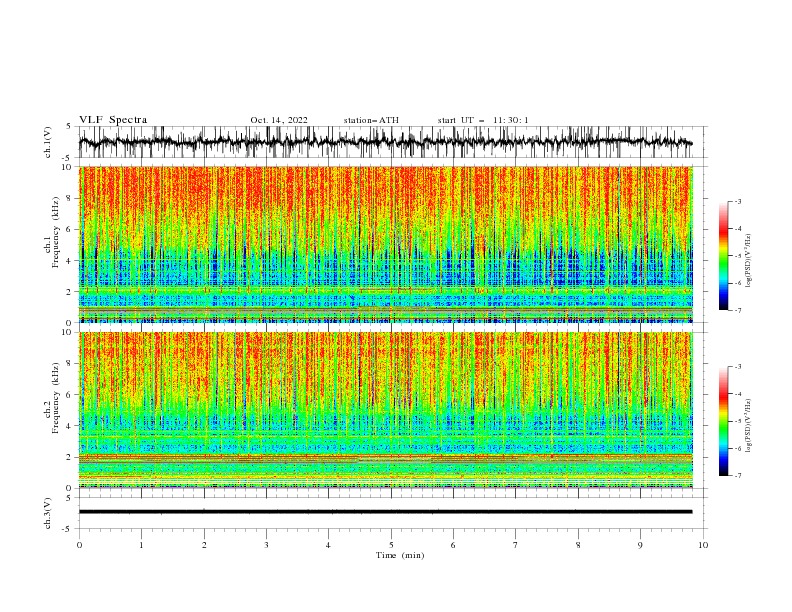792x612 pixels.
Task: Click the ch.1 waveform trace panel
Action: [392, 142]
